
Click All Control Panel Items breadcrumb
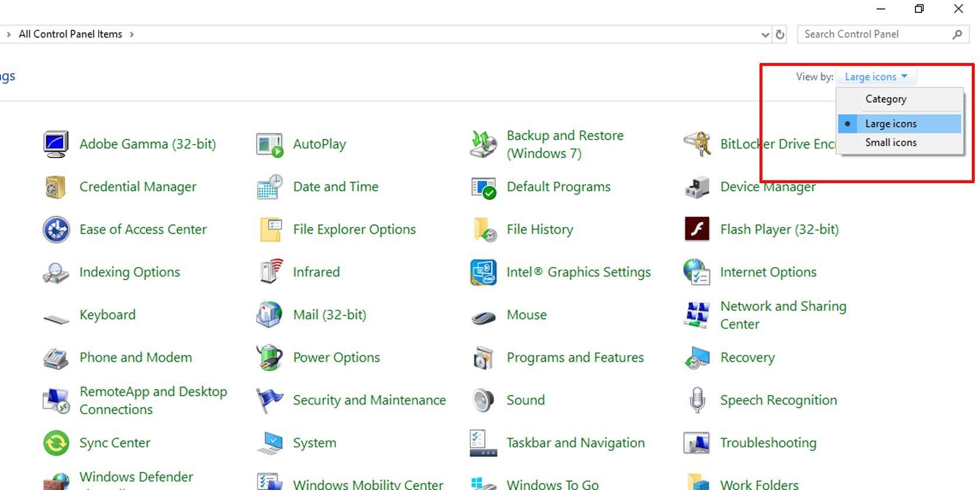coord(71,34)
